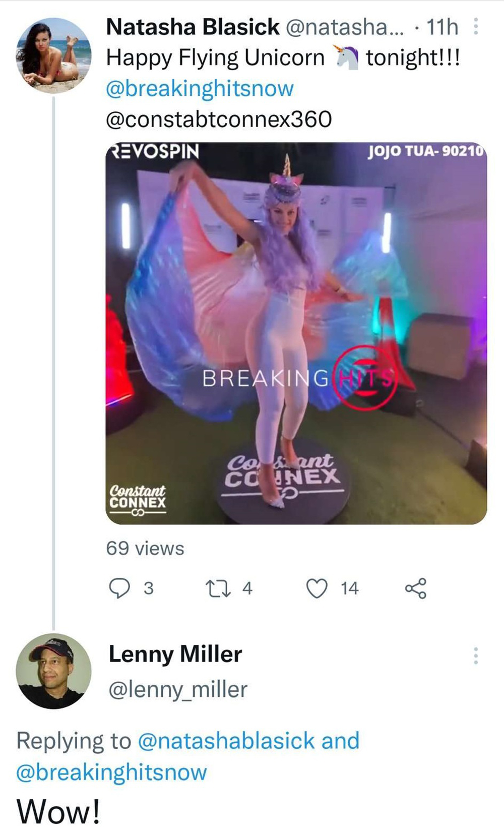Open more options on Lenny Miller's reply
This screenshot has width=504, height=832.
475,656
